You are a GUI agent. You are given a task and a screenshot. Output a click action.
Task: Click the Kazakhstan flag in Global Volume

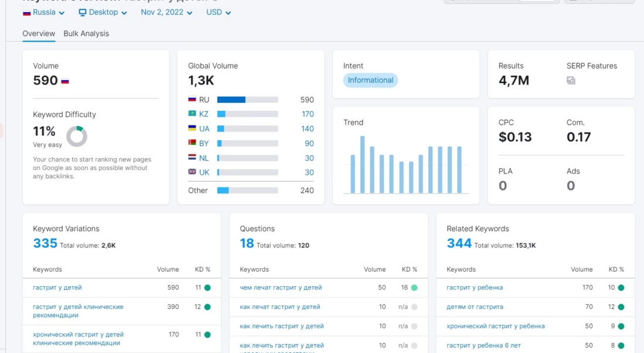click(x=192, y=114)
